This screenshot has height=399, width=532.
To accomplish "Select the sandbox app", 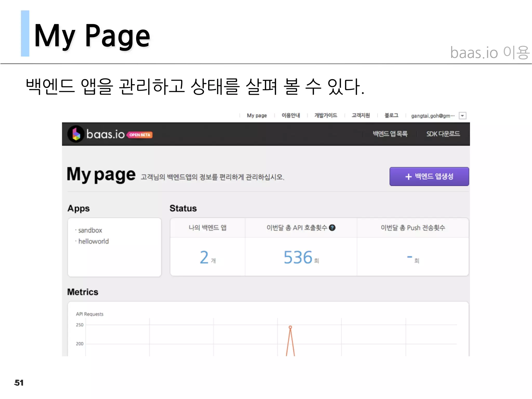I will (x=90, y=230).
